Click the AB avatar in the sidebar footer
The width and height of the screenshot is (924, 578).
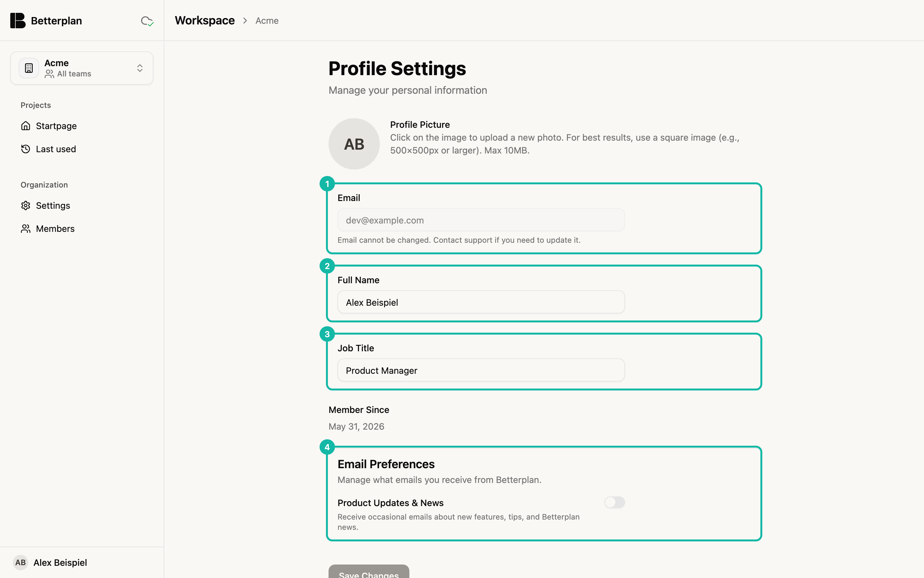coord(21,562)
